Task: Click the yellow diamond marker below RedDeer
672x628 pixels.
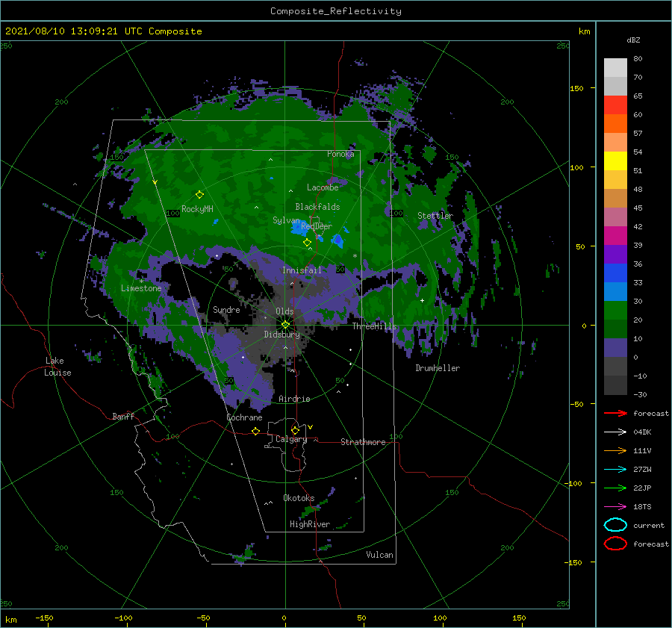Action: pyautogui.click(x=308, y=242)
